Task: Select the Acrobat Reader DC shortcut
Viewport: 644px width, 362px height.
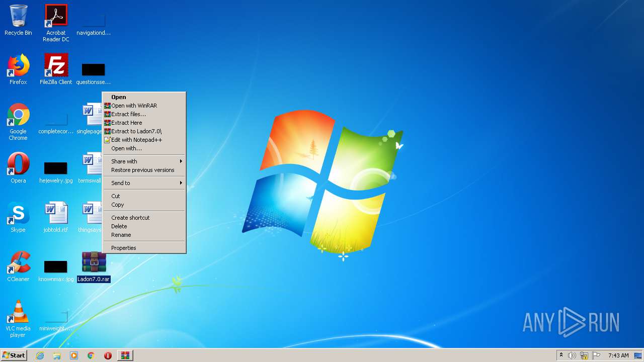Action: [56, 23]
